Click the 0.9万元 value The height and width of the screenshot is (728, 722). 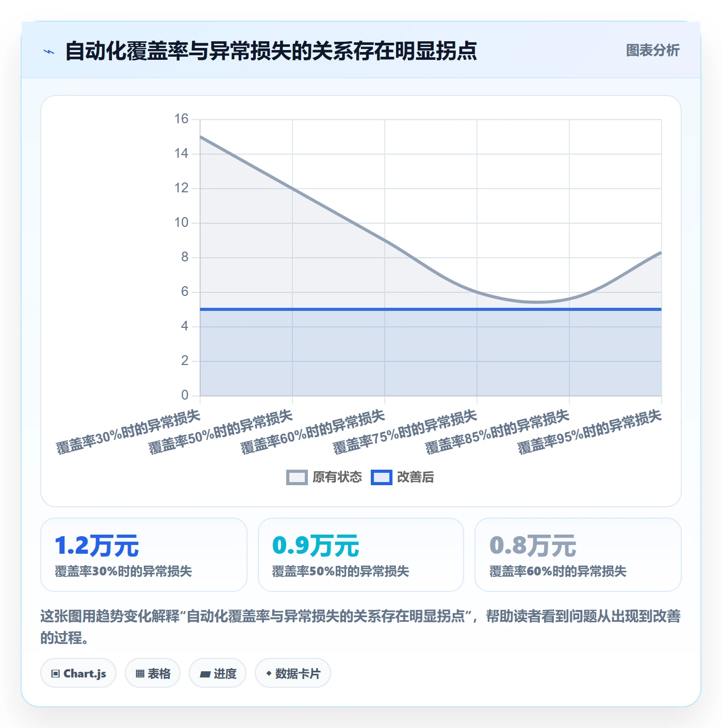316,545
